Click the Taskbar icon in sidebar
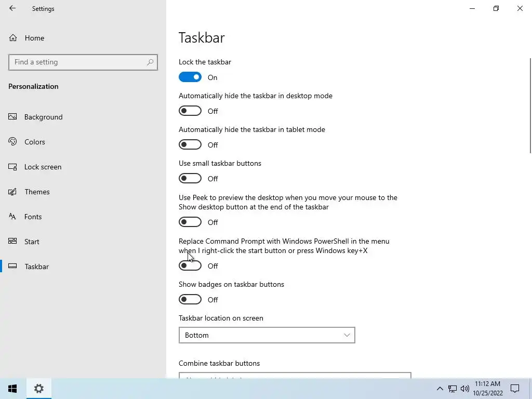This screenshot has width=532, height=399. coord(12,266)
